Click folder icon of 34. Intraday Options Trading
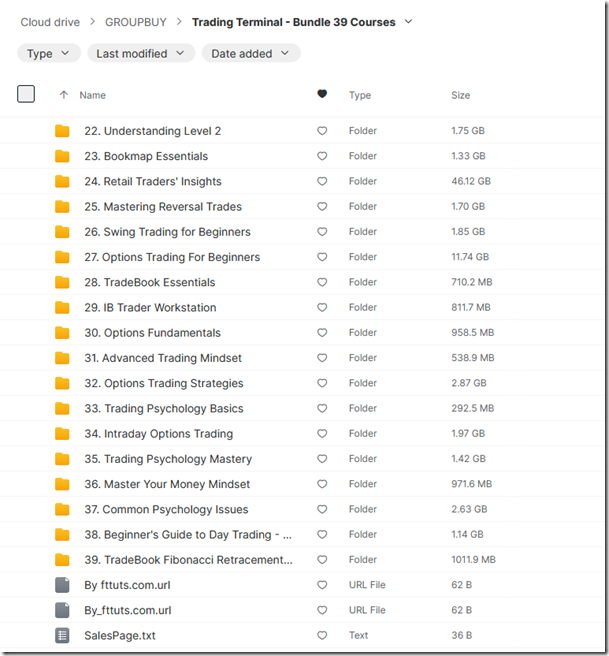 62,433
